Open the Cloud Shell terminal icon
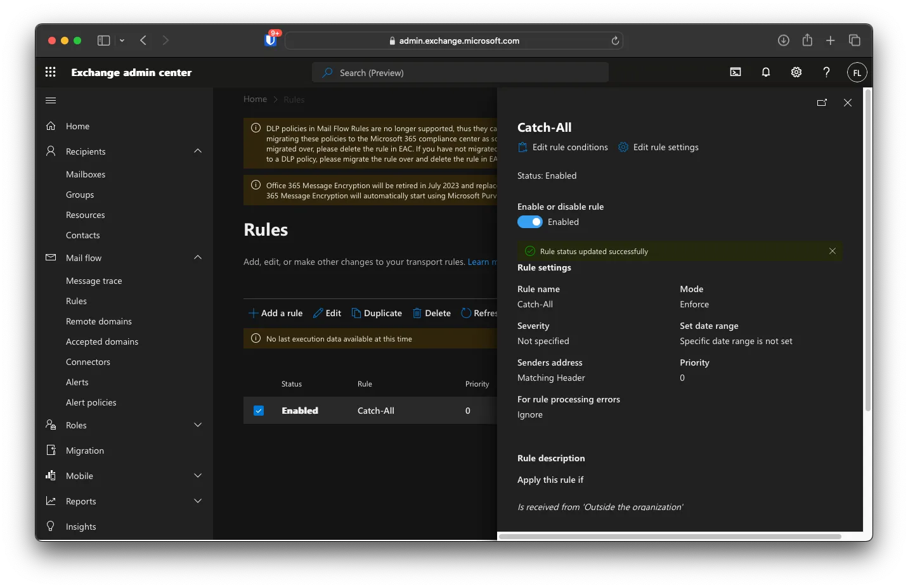 click(736, 72)
